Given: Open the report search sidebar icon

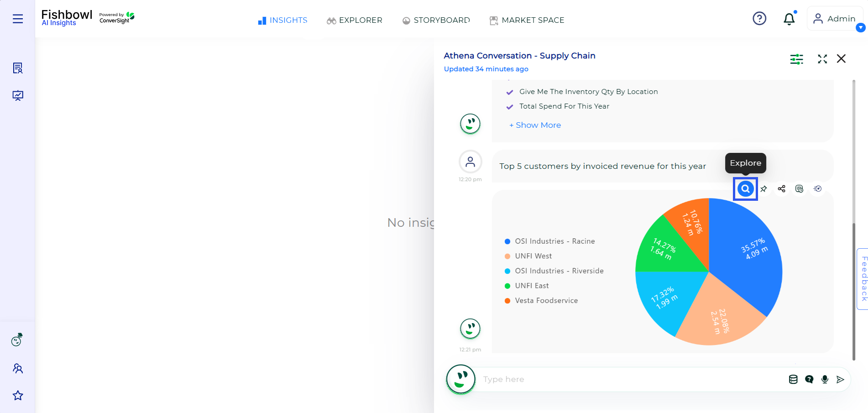Looking at the screenshot, I should tap(18, 68).
